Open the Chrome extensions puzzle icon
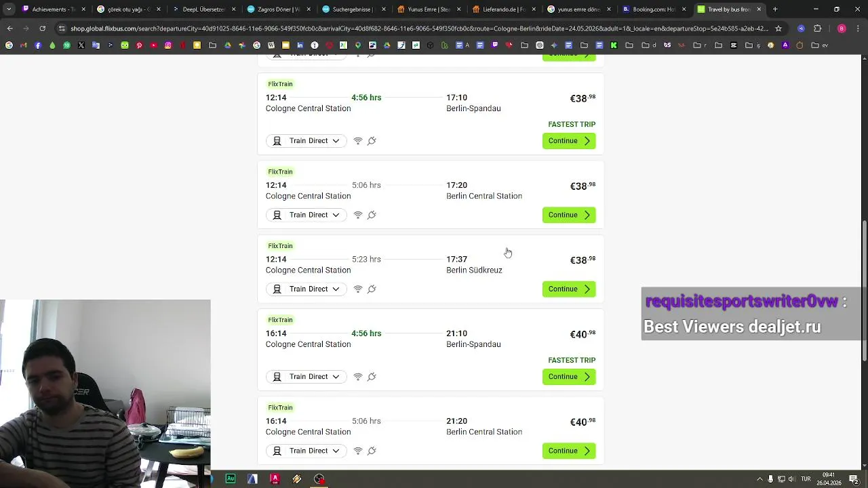Image resolution: width=868 pixels, height=488 pixels. tap(817, 28)
